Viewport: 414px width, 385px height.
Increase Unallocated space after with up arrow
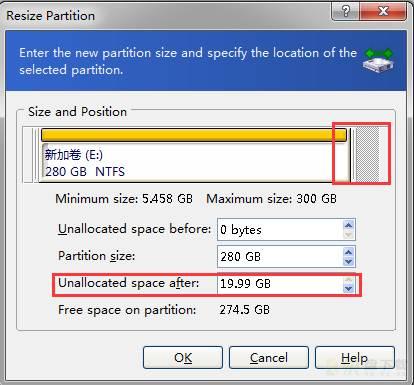[x=348, y=279]
